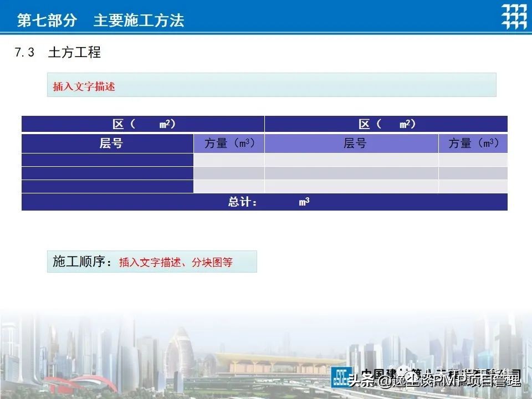This screenshot has height=399, width=532.
Task: Click the red 插入文字描述 placeholder text
Action: coord(83,86)
